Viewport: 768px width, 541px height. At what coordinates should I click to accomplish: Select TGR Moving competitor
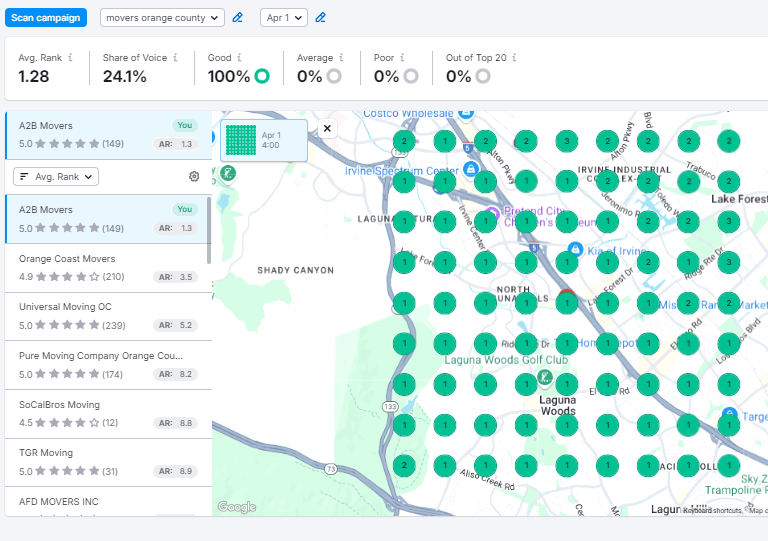click(x=108, y=463)
